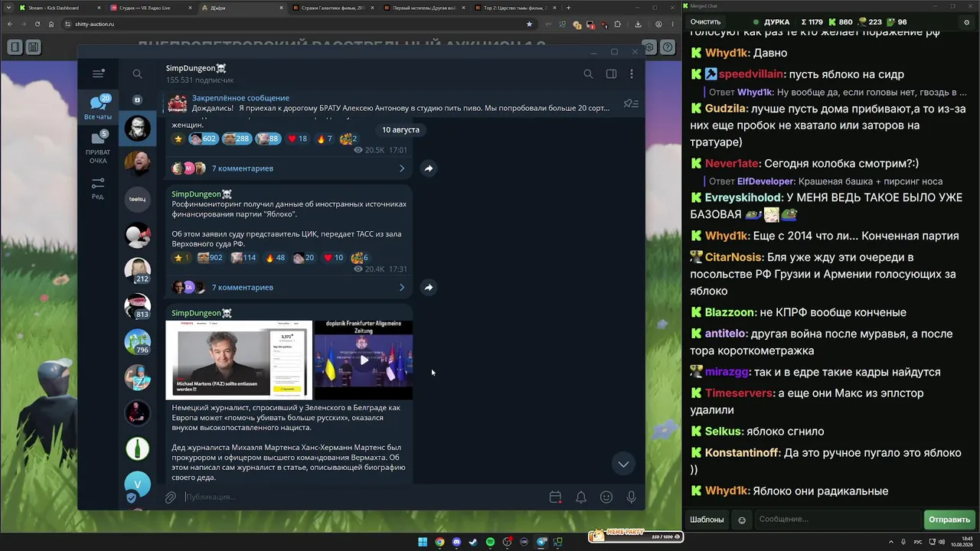This screenshot has width=980, height=551.
Task: Open Spotify from the taskbar
Action: coord(490,543)
